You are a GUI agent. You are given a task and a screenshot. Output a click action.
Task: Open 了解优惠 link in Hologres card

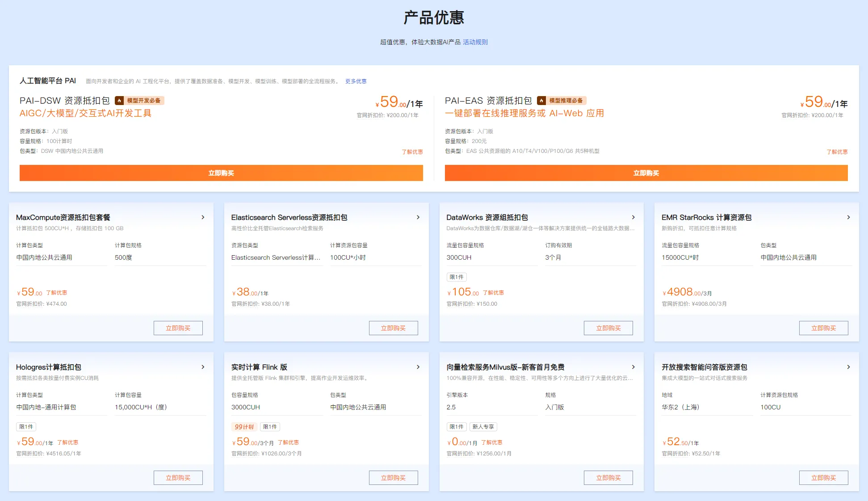click(67, 442)
